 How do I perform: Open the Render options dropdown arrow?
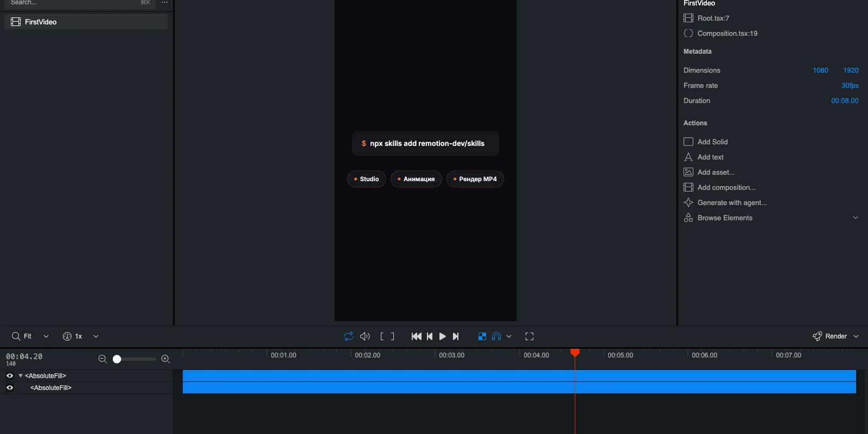click(856, 336)
